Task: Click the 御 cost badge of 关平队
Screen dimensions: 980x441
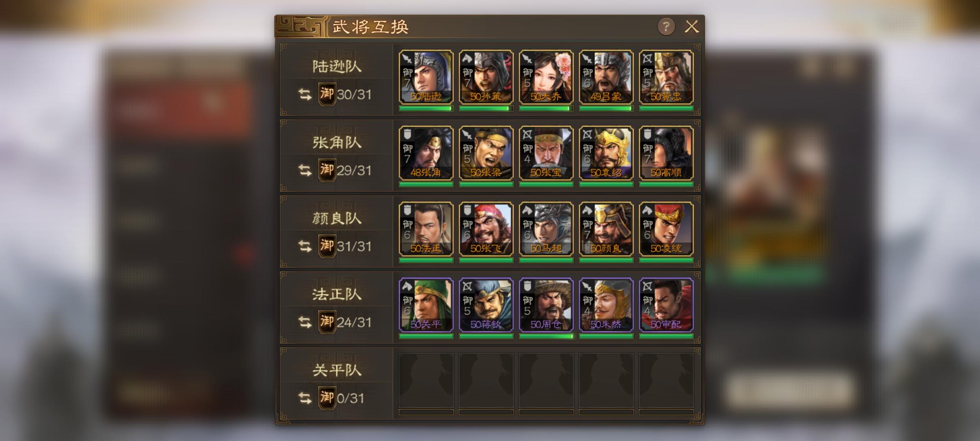Action: (327, 398)
